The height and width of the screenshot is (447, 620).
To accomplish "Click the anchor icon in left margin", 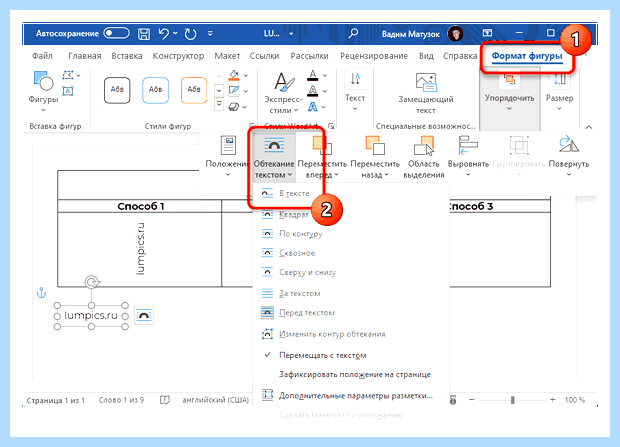I will point(42,293).
